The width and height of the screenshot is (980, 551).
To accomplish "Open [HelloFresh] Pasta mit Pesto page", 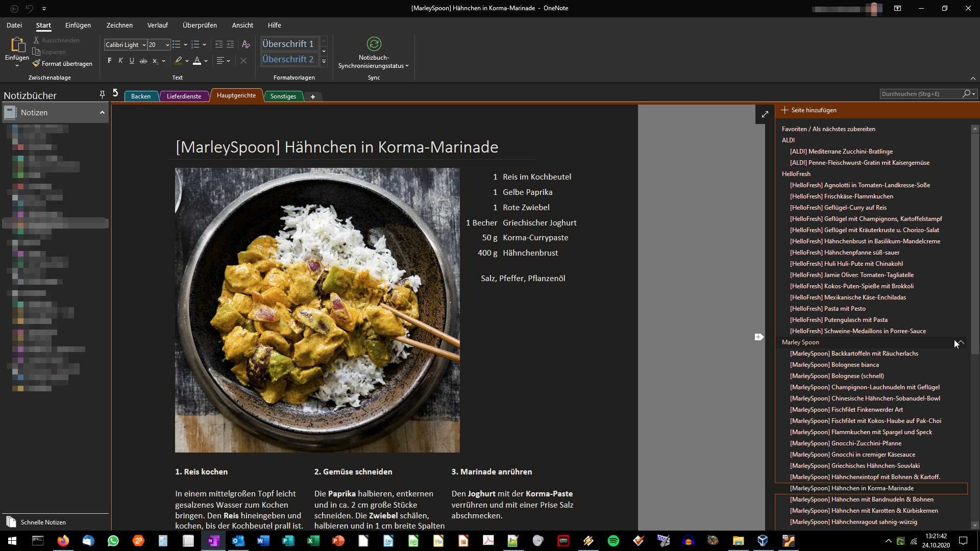I will click(x=827, y=309).
